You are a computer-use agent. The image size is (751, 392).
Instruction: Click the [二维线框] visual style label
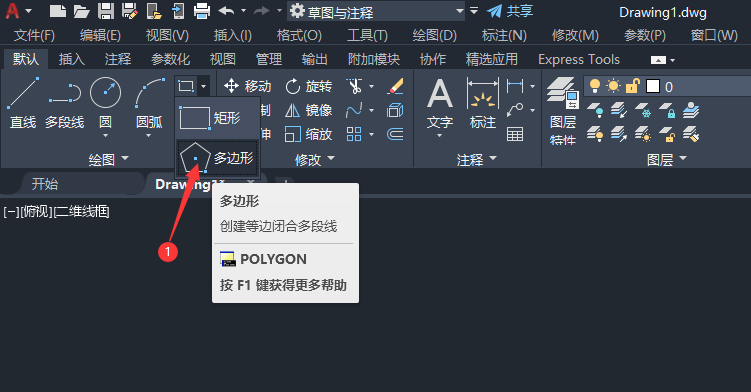tap(81, 211)
